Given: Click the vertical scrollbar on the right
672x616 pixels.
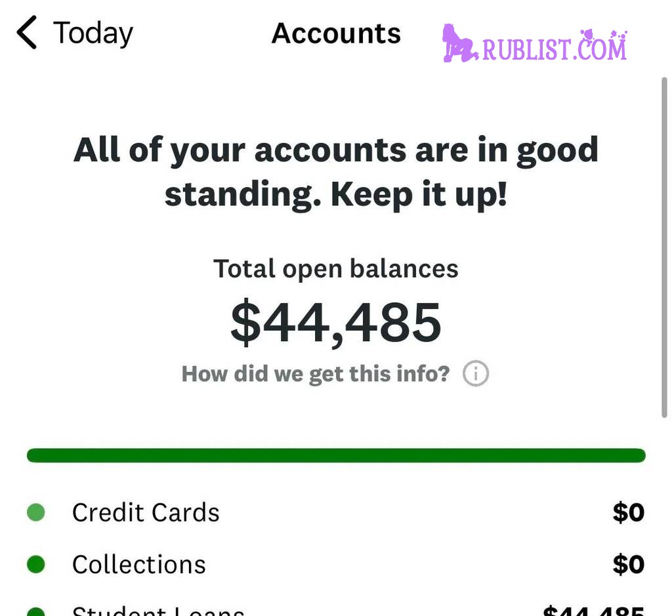Looking at the screenshot, I should tap(664, 246).
